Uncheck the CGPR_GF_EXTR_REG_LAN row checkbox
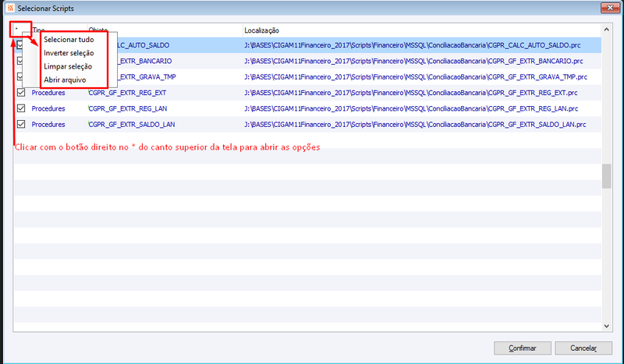Screen dimensions: 624x364 point(21,108)
